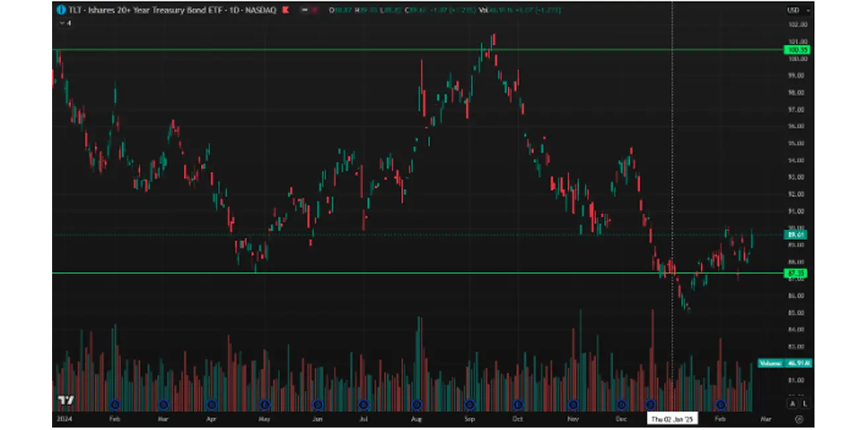The height and width of the screenshot is (430, 868).
Task: Click the event marker above the Mar 2024 label
Action: pyautogui.click(x=164, y=404)
